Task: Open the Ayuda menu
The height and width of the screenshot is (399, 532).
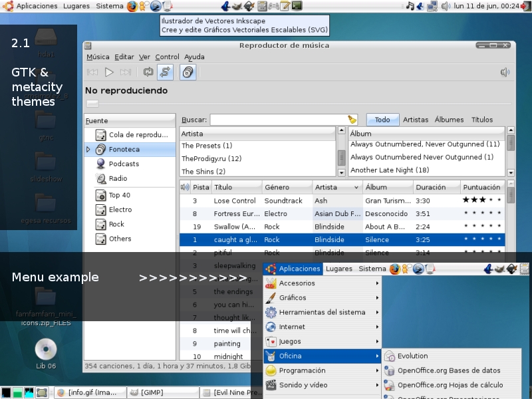Action: (x=194, y=57)
